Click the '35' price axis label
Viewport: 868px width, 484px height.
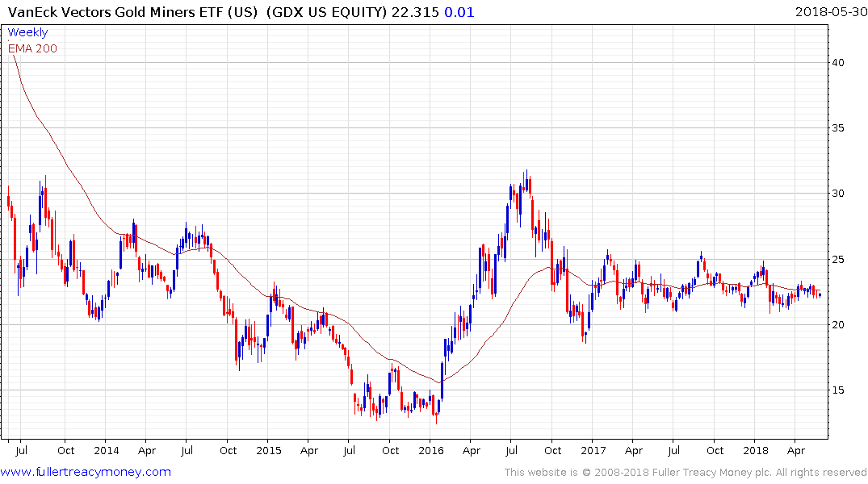(x=838, y=128)
